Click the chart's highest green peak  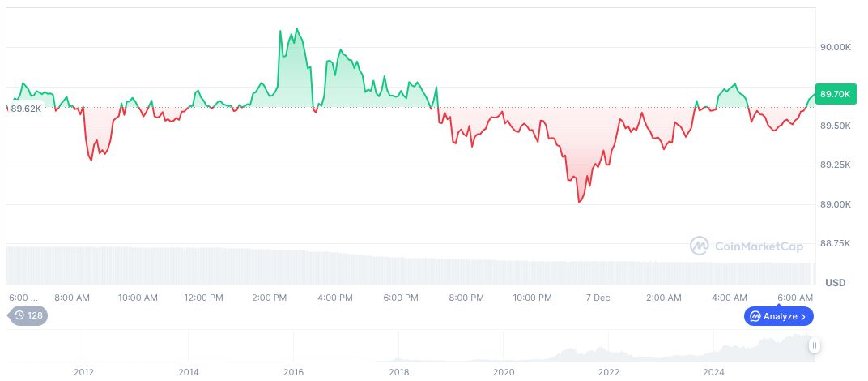[x=297, y=29]
